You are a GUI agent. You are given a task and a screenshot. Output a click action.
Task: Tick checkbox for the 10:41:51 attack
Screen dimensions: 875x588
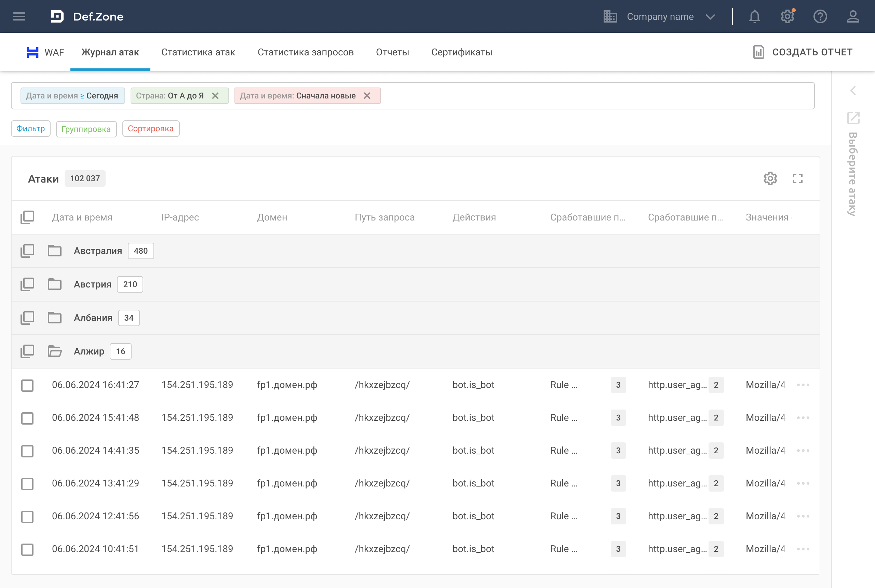pyautogui.click(x=27, y=549)
